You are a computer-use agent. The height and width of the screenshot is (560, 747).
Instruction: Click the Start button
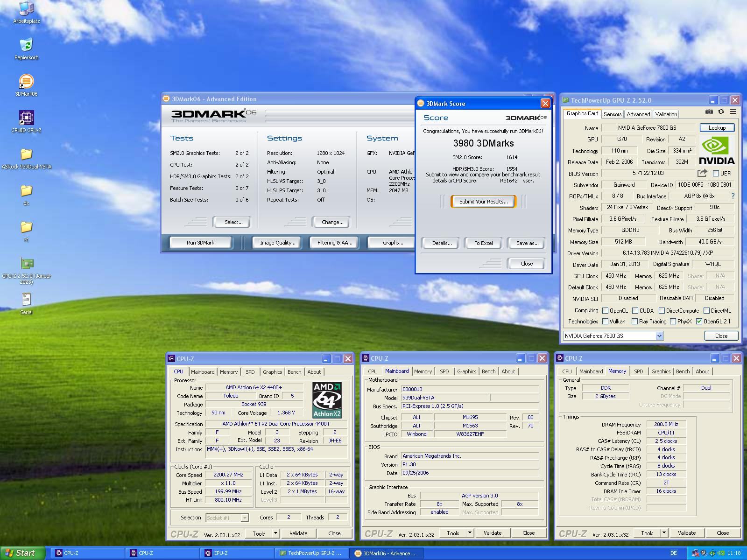[x=22, y=553]
